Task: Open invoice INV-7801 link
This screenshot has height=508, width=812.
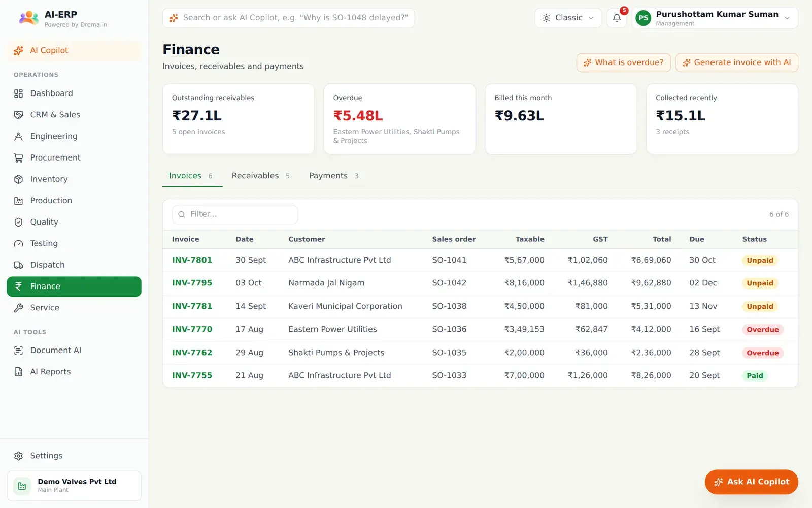Action: (x=192, y=260)
